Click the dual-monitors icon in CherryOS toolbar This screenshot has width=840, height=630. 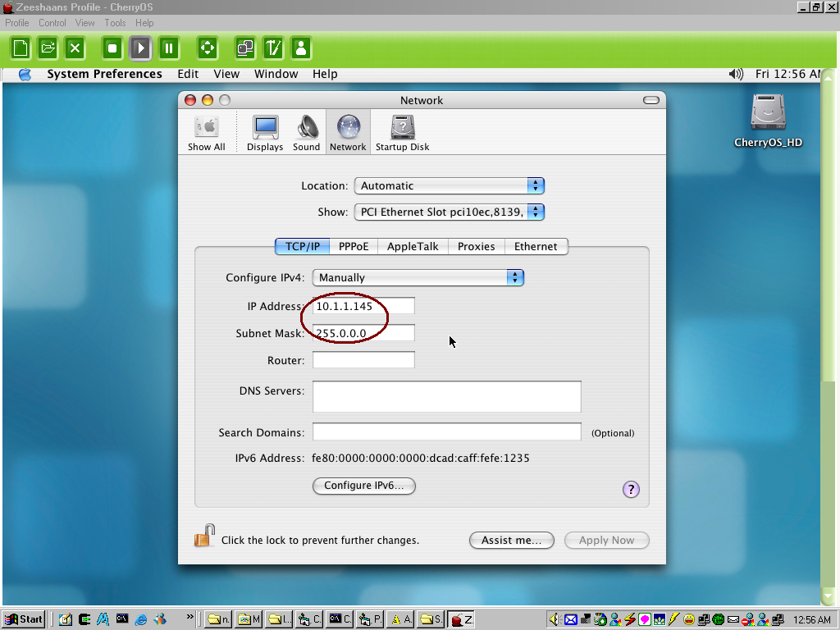[x=245, y=48]
